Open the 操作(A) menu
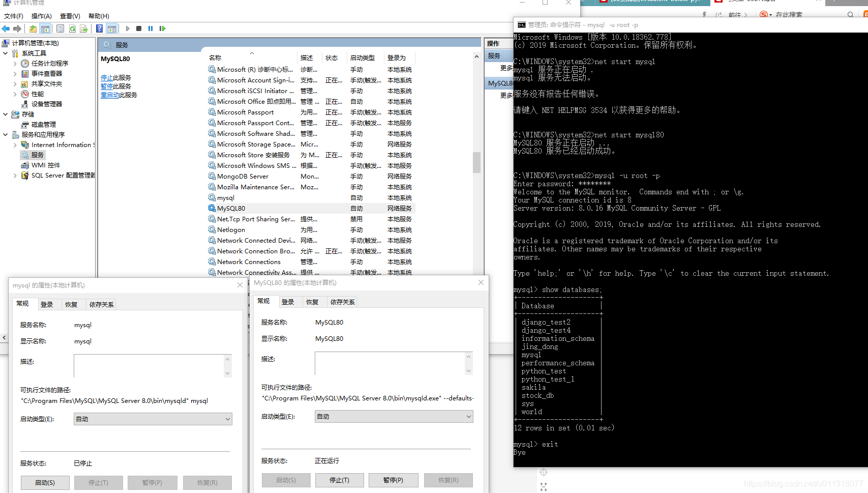 (42, 16)
